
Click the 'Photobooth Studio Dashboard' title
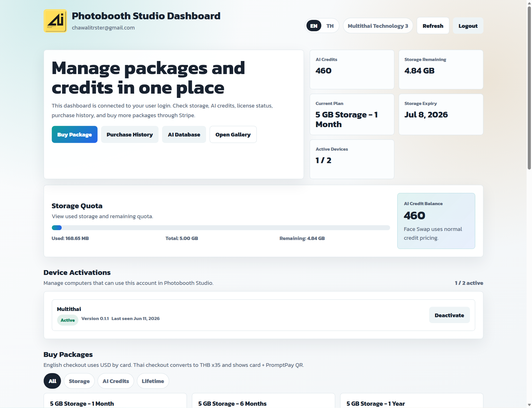146,16
